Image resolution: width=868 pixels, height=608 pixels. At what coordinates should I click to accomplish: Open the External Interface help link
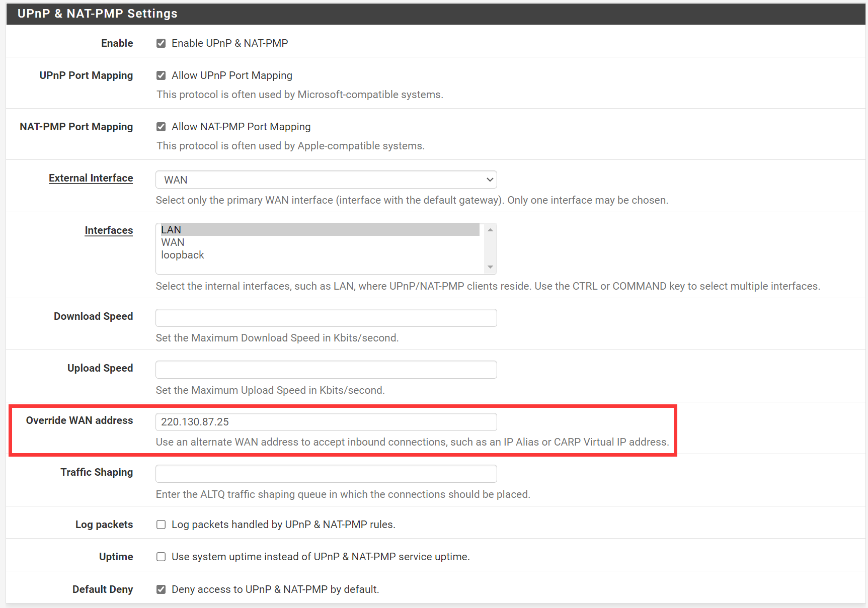coord(91,178)
